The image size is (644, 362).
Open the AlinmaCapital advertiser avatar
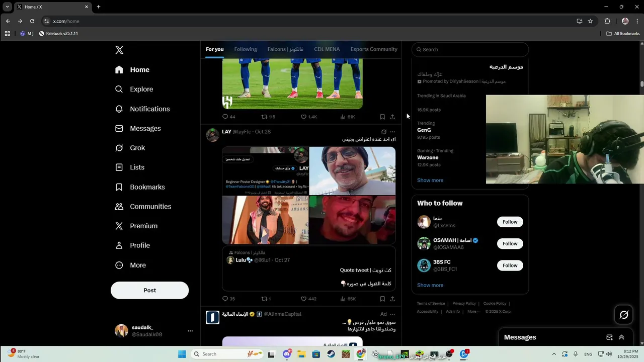213,317
